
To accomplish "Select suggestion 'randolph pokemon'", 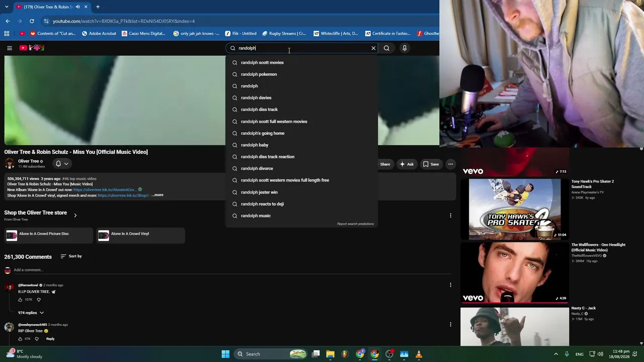I will [302, 74].
